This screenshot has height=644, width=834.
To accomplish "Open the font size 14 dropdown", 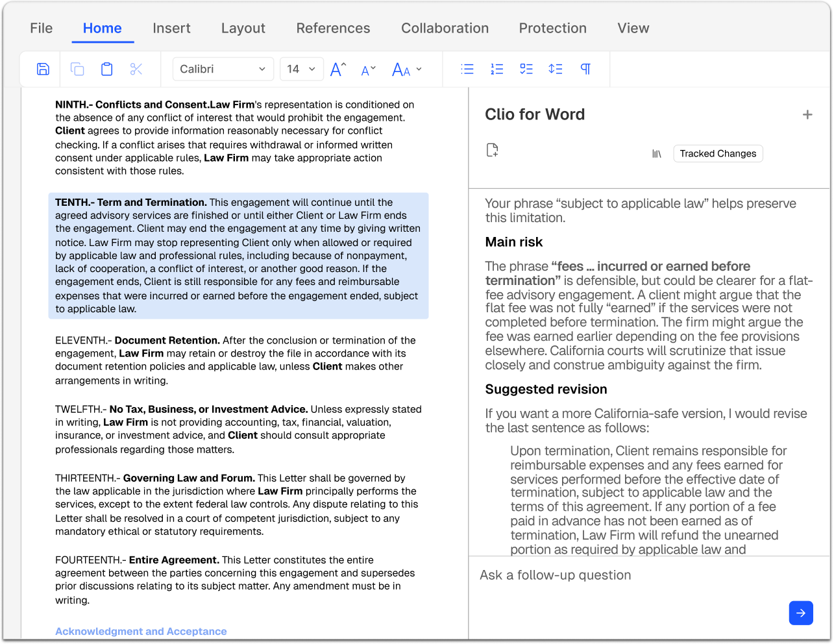I will [x=302, y=69].
